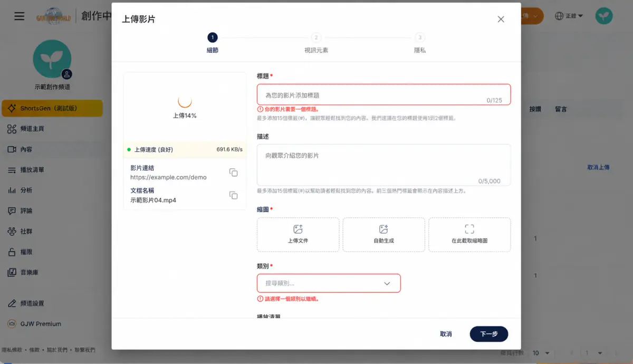This screenshot has height=364, width=633.
Task: Click the GJW globe logo
Action: [x=53, y=16]
